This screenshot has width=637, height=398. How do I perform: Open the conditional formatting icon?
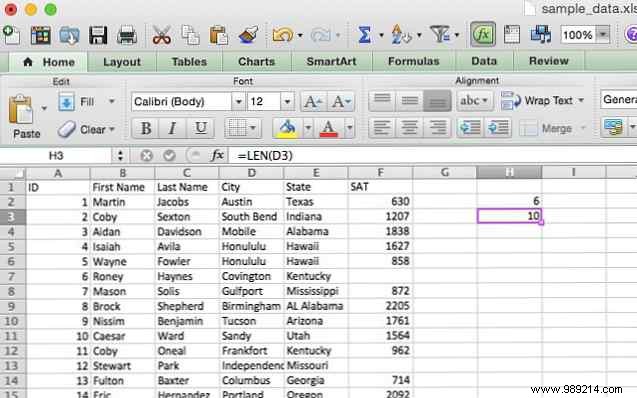click(x=613, y=128)
